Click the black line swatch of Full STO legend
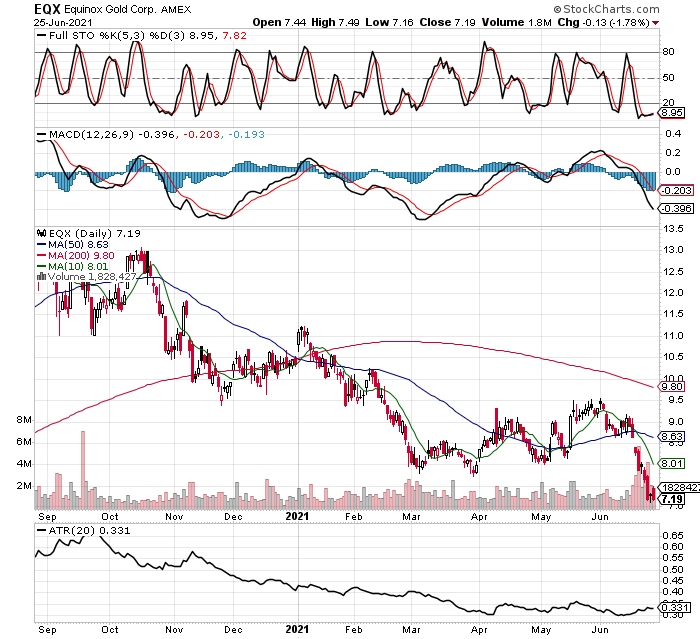The image size is (700, 639). point(42,36)
